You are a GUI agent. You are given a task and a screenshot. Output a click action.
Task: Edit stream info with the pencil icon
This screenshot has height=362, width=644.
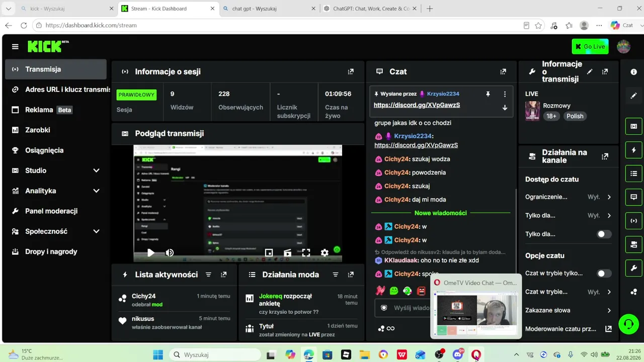click(x=590, y=72)
